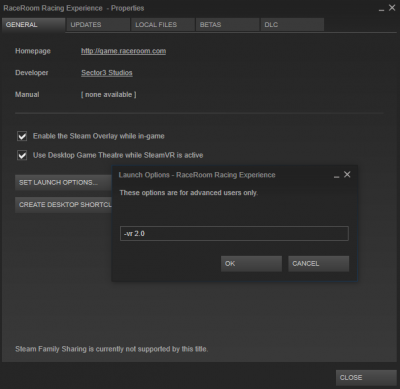
Task: Open the DLC tab
Action: point(292,25)
